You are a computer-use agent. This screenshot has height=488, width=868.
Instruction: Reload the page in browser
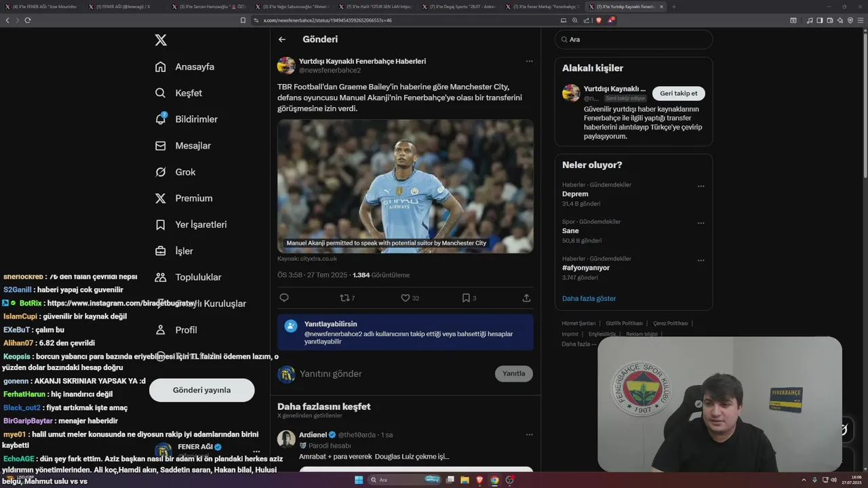point(28,20)
